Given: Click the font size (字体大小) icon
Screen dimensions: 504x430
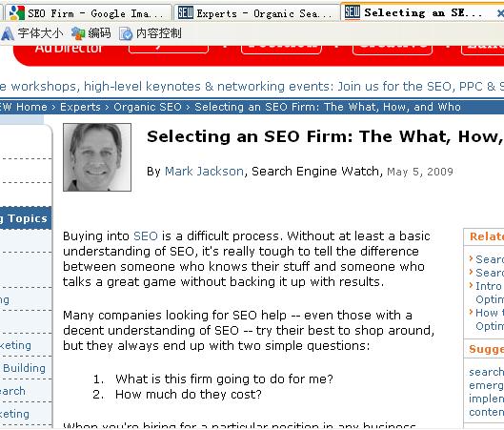Looking at the screenshot, I should (7, 33).
